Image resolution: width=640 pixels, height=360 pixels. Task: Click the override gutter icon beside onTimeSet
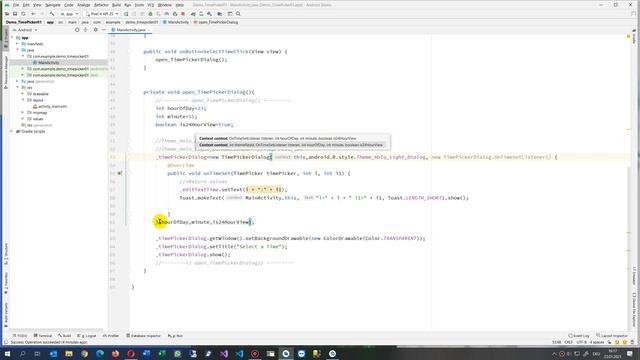[120, 173]
